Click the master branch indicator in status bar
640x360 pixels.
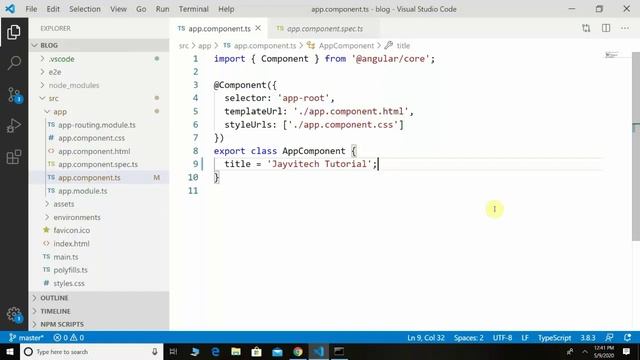tap(26, 338)
